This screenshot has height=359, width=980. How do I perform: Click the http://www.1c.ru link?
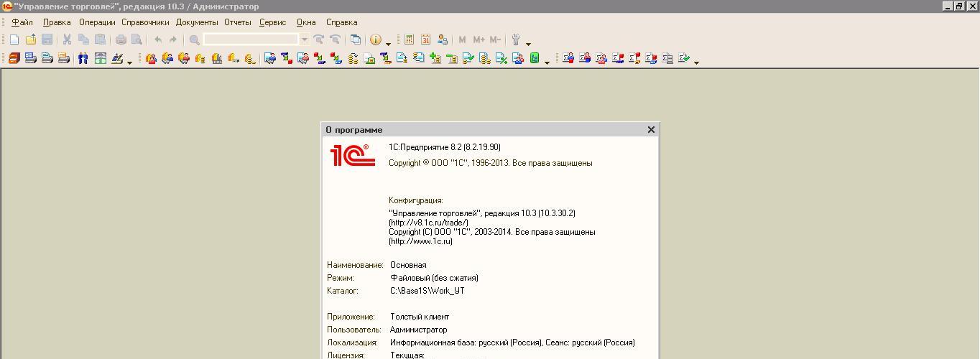pos(420,241)
